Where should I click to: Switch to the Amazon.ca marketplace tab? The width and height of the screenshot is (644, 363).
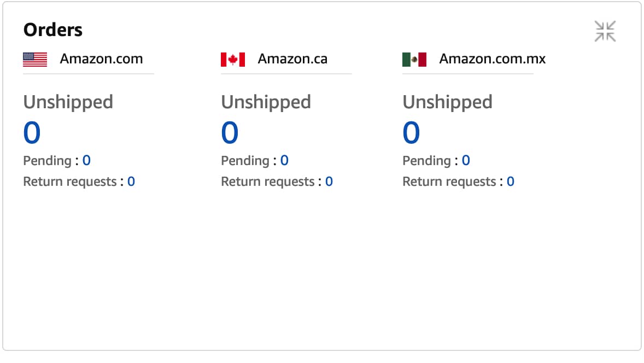click(291, 59)
